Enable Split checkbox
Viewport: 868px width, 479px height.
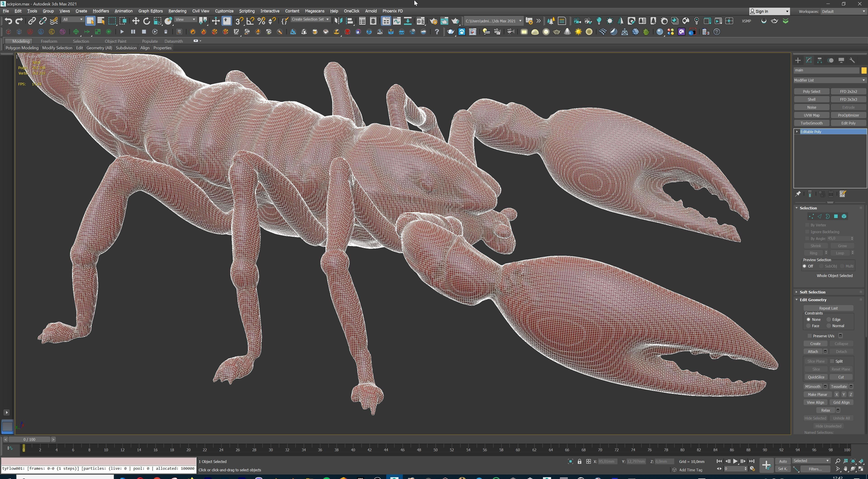(832, 361)
